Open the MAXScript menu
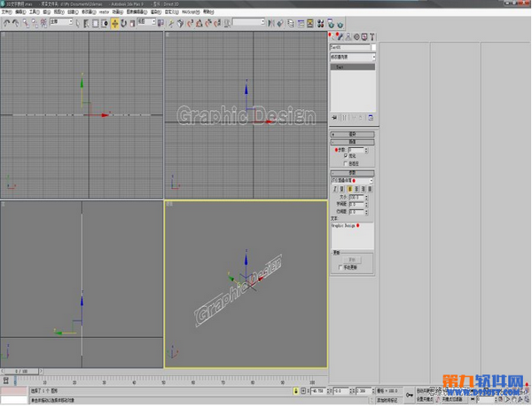Viewport: 532px width, 408px height. 191,12
